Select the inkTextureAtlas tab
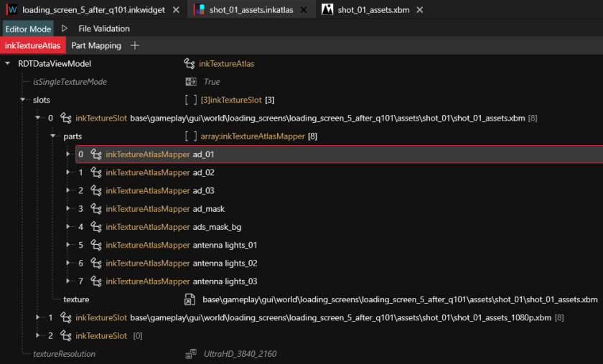 pyautogui.click(x=33, y=45)
